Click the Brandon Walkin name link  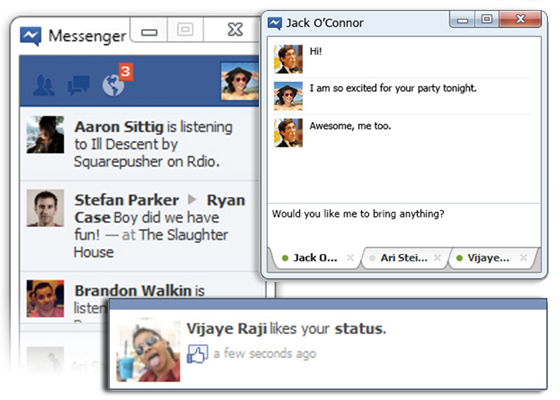point(133,291)
